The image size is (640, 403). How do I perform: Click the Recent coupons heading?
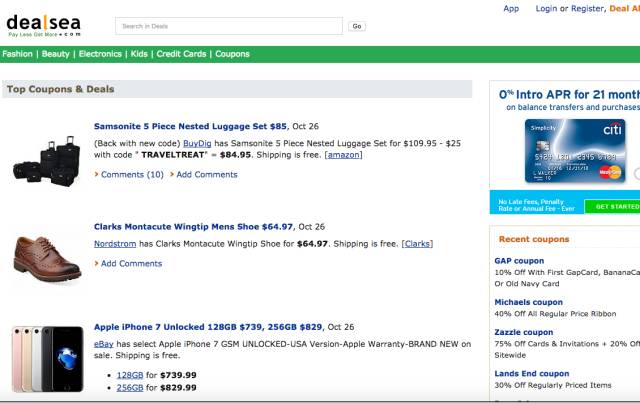[534, 239]
